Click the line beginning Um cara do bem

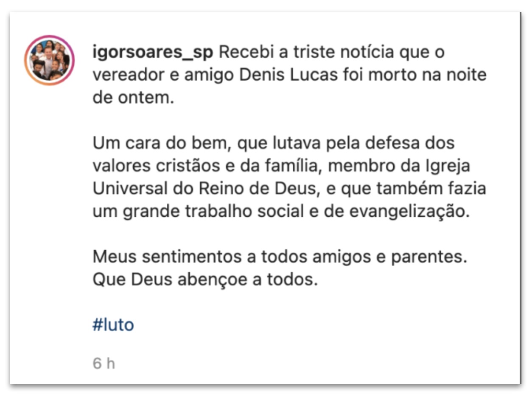coord(274,143)
